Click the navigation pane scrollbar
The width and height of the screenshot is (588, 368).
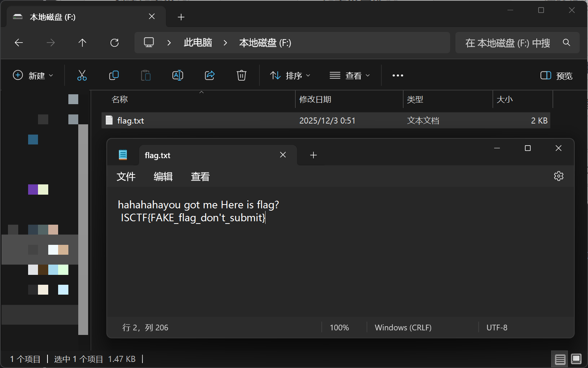coord(83,228)
